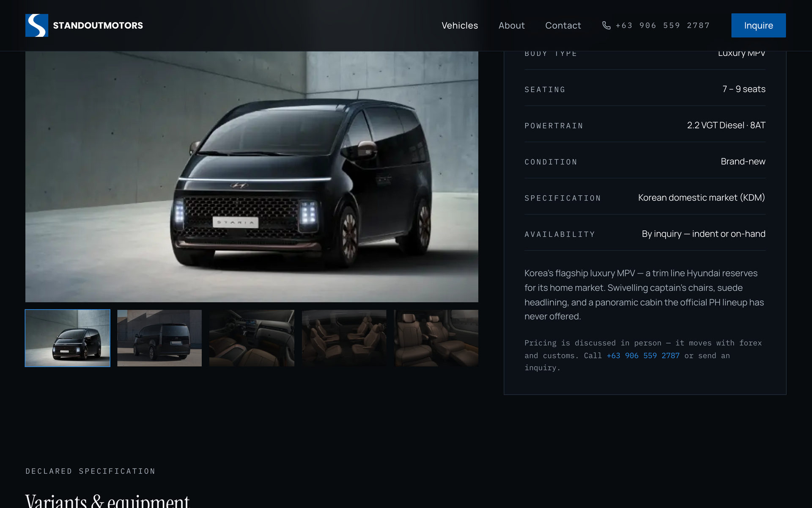Screen dimensions: 812x508
Task: Click the blue phone number in pricing note
Action: pyautogui.click(x=643, y=356)
